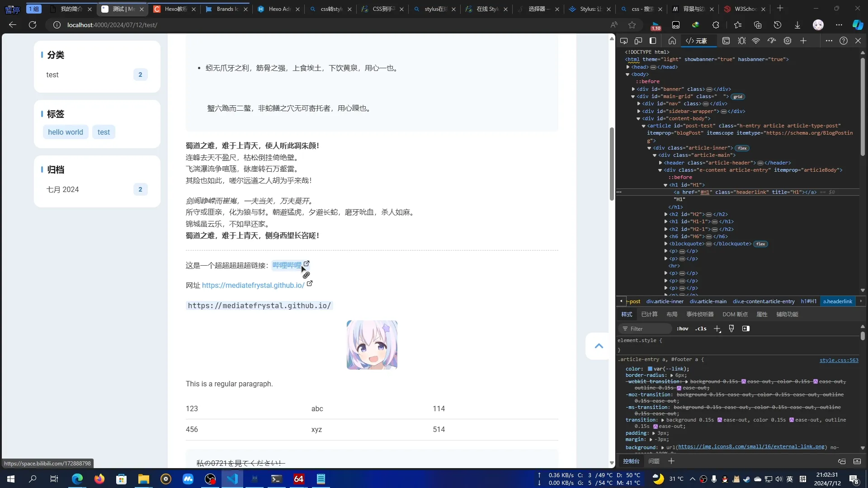Viewport: 868px width, 488px height.
Task: Open DevTools help via the question mark icon
Action: tap(844, 41)
